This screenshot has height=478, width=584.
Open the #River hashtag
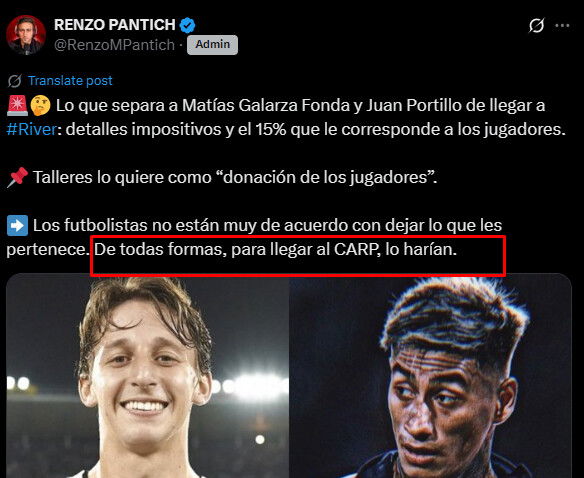pos(32,129)
